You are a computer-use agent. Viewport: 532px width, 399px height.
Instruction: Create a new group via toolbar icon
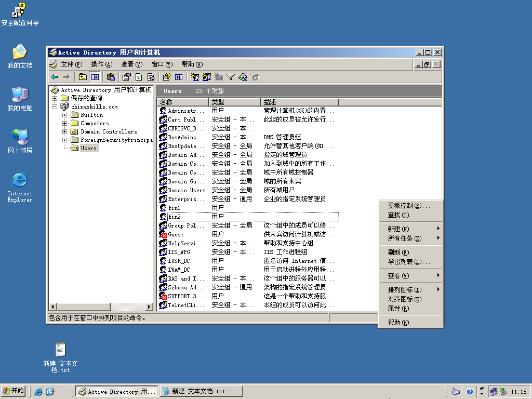coord(207,77)
